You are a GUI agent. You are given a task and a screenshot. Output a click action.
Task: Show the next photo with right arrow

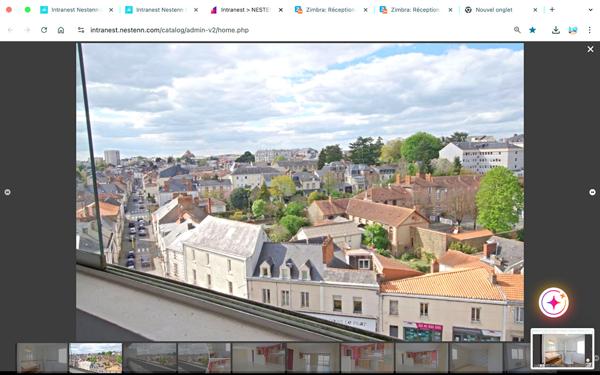[592, 192]
